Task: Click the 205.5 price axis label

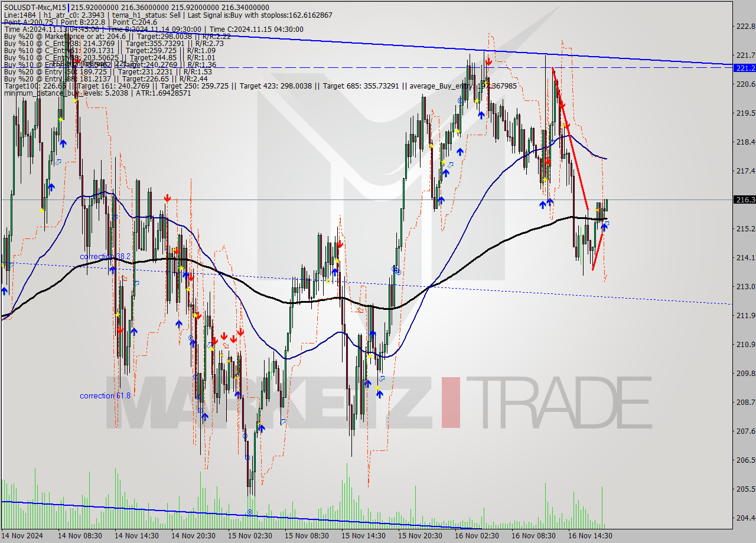Action: pyautogui.click(x=746, y=489)
